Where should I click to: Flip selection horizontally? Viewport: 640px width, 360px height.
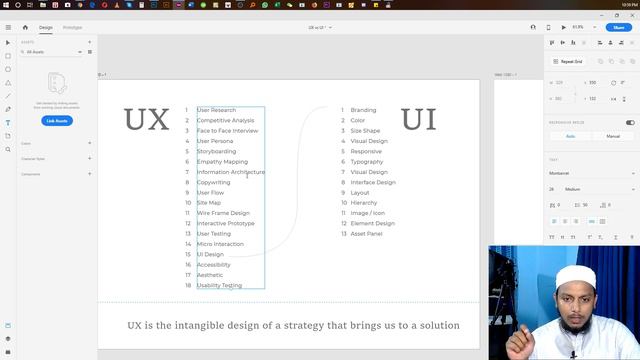click(613, 99)
